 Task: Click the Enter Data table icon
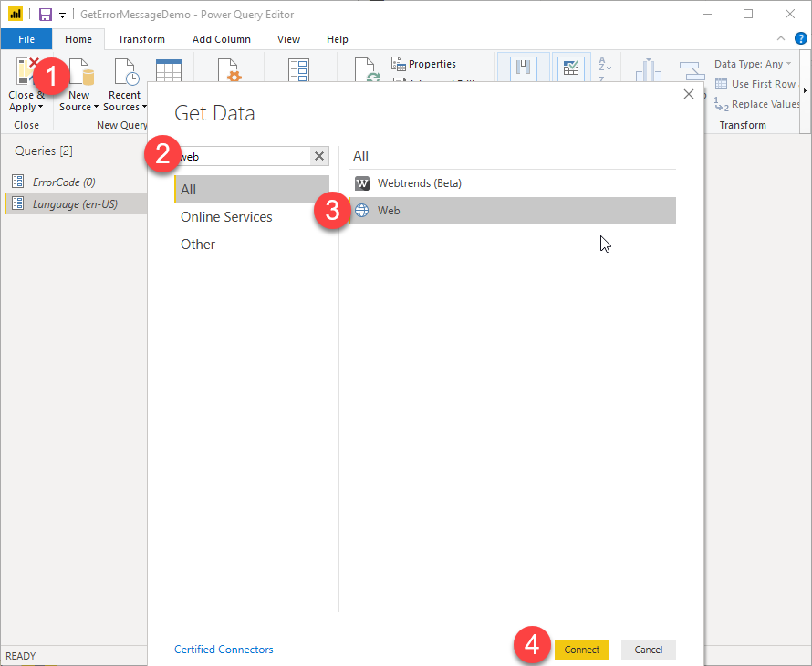pos(168,71)
